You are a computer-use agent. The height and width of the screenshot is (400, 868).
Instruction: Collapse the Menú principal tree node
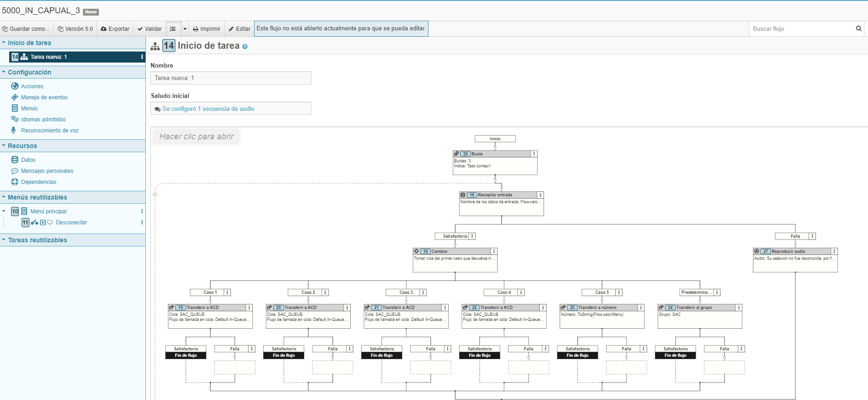point(4,211)
